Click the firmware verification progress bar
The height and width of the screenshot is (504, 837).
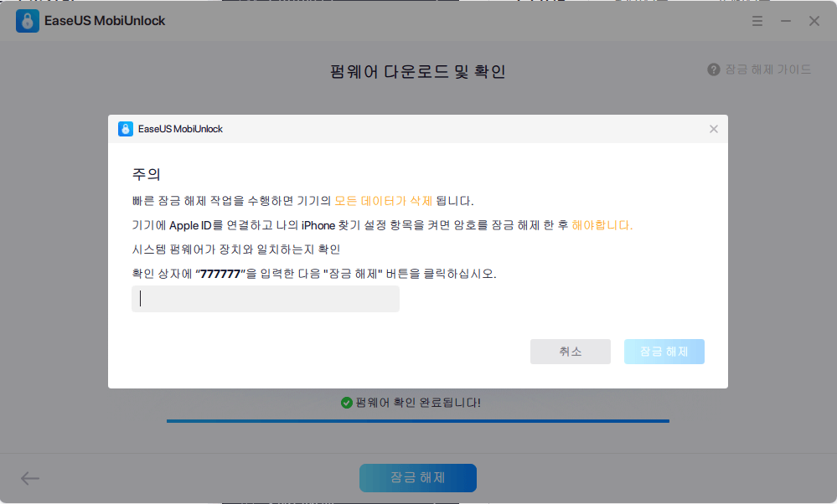coord(417,420)
